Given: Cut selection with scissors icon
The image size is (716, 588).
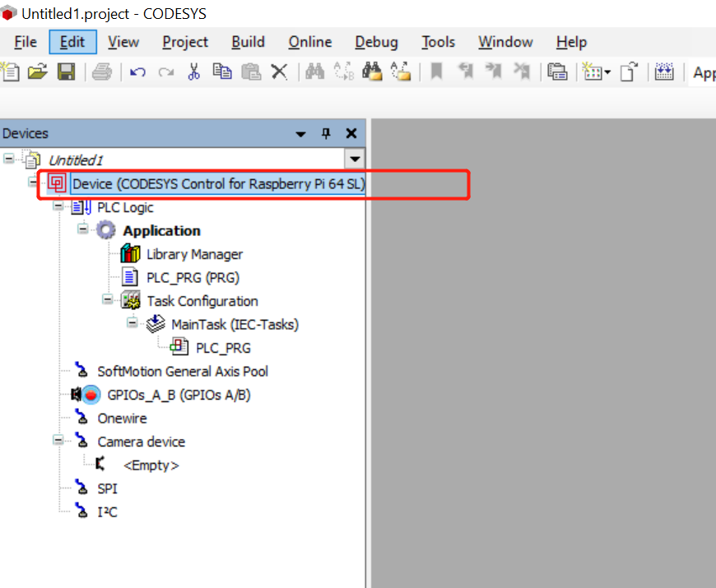Looking at the screenshot, I should click(x=194, y=72).
